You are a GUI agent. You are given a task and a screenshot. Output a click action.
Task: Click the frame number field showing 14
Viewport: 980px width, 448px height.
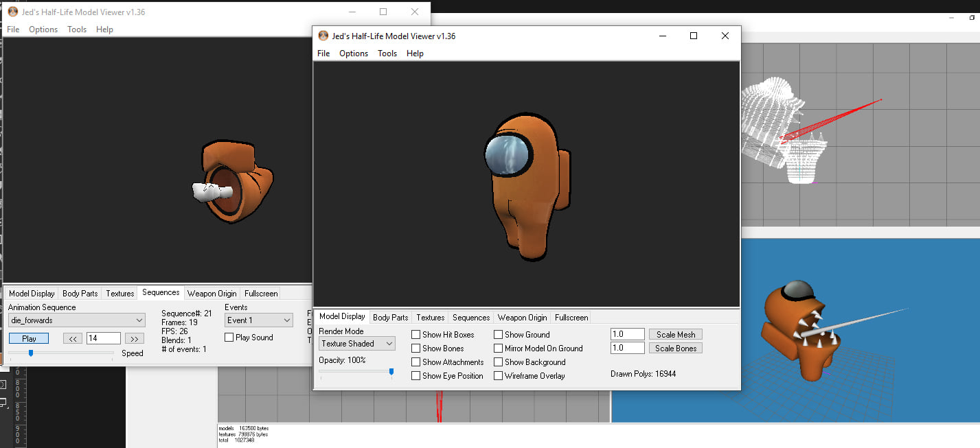(104, 338)
